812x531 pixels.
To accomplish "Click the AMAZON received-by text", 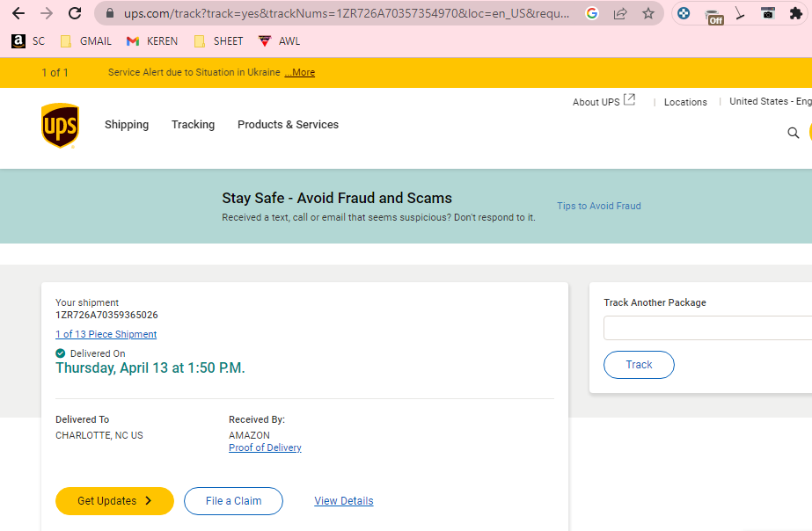I will 249,435.
